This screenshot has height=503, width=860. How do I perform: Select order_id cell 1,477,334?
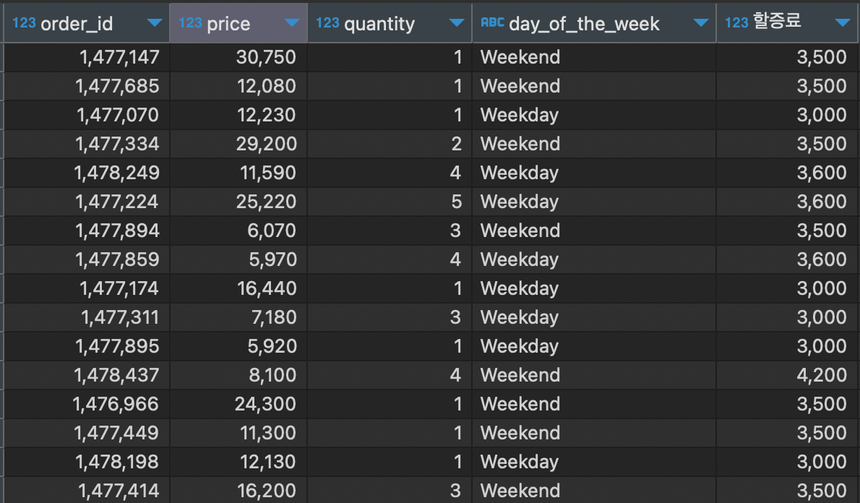(x=87, y=144)
